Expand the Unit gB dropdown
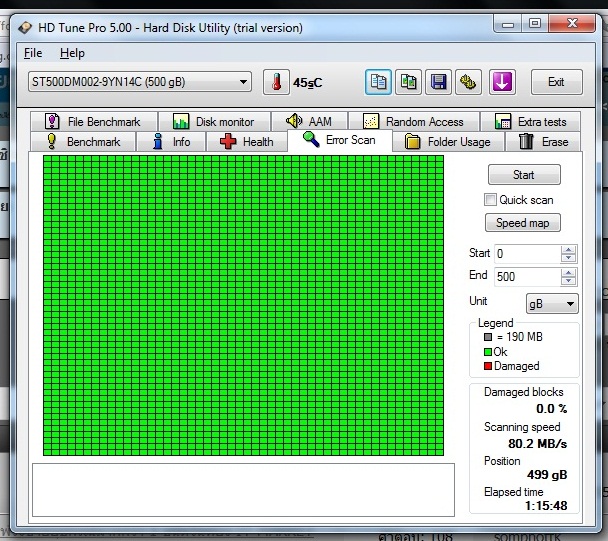The image size is (608, 541). tap(552, 303)
